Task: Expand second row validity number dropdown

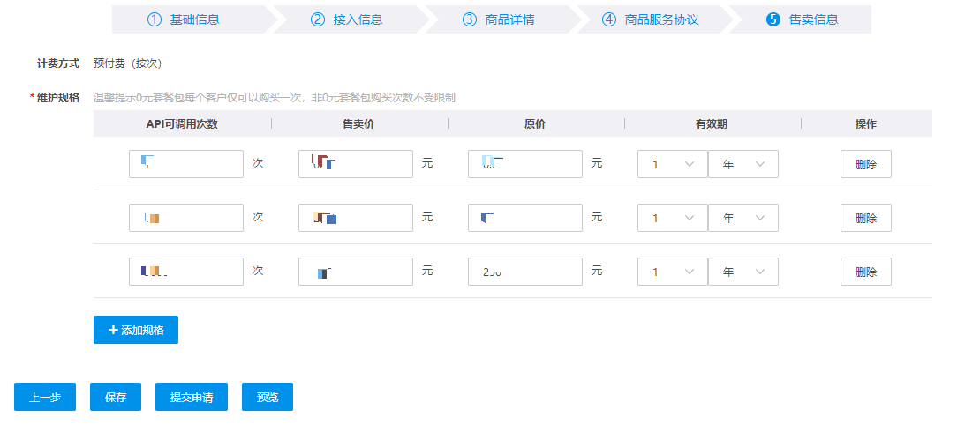Action: coord(672,218)
